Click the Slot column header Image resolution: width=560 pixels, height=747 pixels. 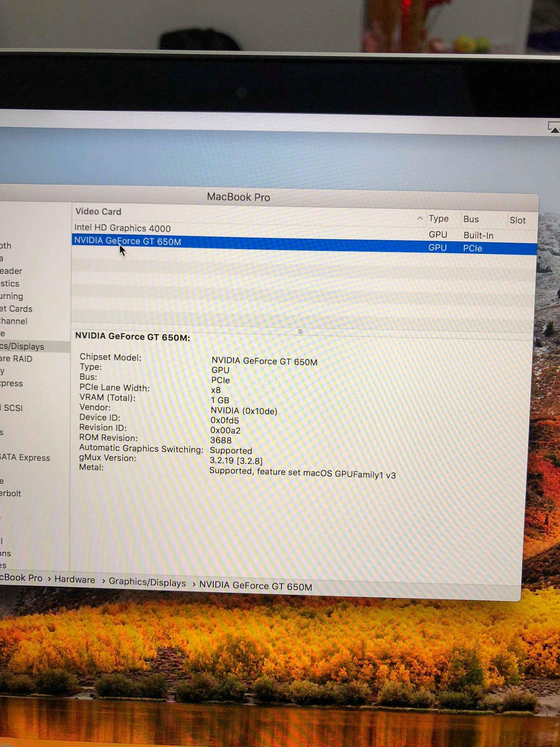click(517, 220)
